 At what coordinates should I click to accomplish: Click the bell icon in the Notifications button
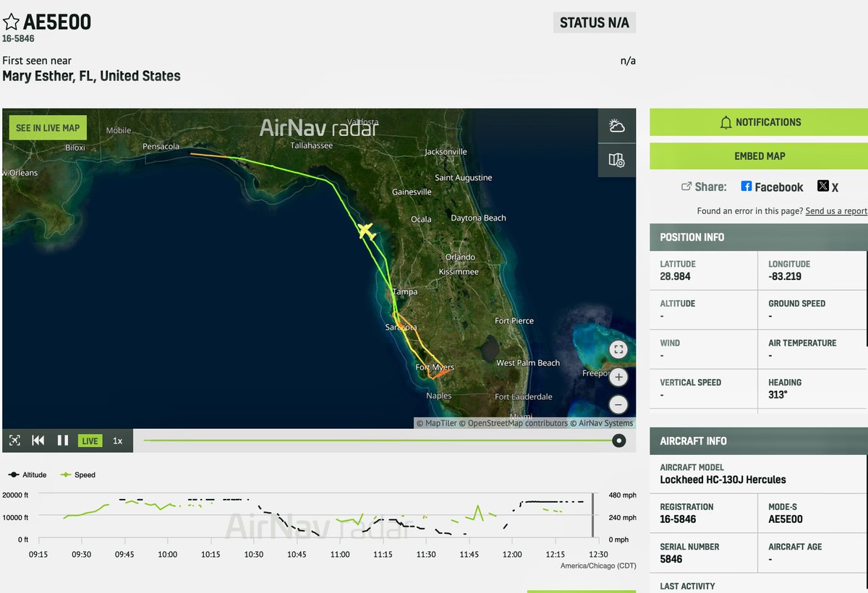[726, 123]
